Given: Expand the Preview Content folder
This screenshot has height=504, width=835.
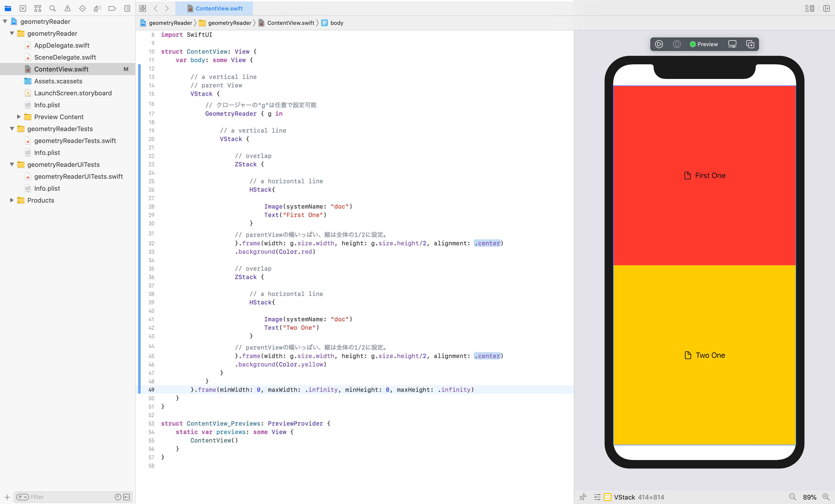Looking at the screenshot, I should 19,117.
